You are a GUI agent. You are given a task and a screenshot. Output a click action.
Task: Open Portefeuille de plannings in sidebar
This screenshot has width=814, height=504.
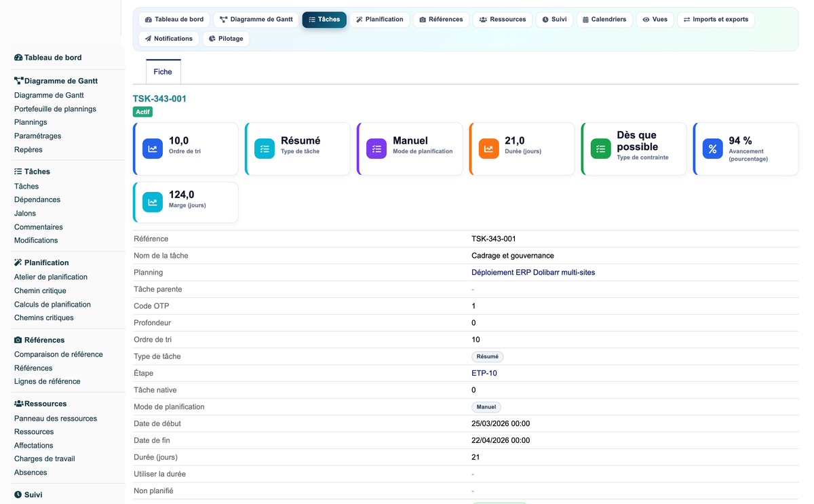click(x=55, y=109)
